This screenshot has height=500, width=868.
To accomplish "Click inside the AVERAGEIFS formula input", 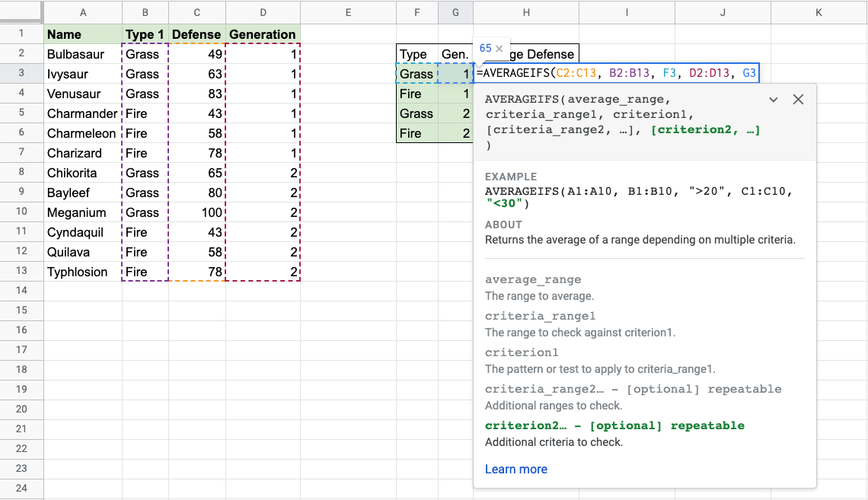I will (x=617, y=74).
